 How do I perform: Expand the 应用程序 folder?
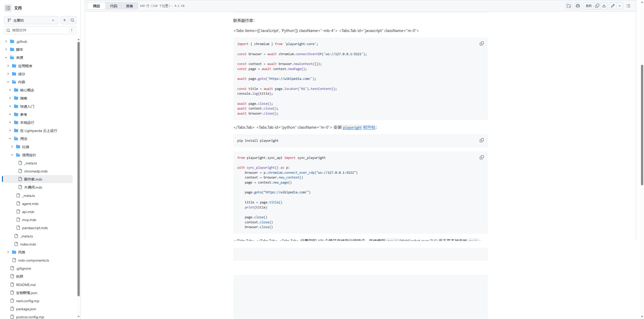[x=8, y=66]
